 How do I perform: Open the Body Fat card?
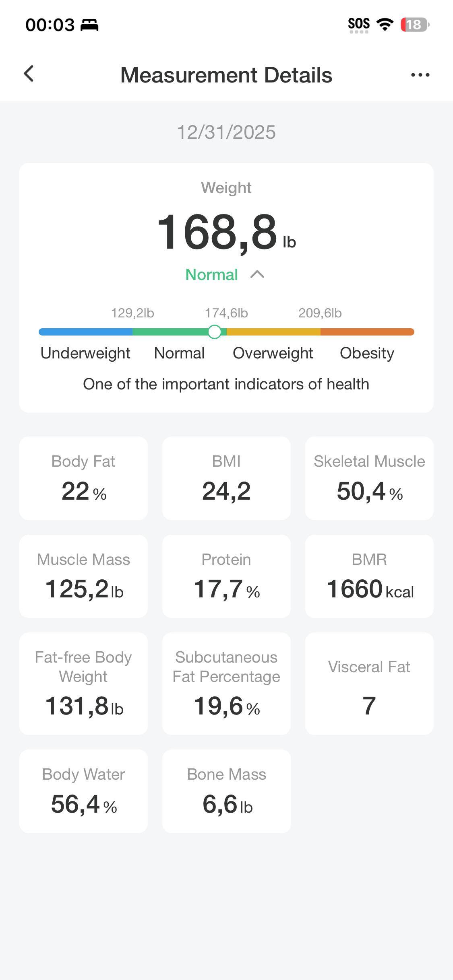[x=83, y=478]
